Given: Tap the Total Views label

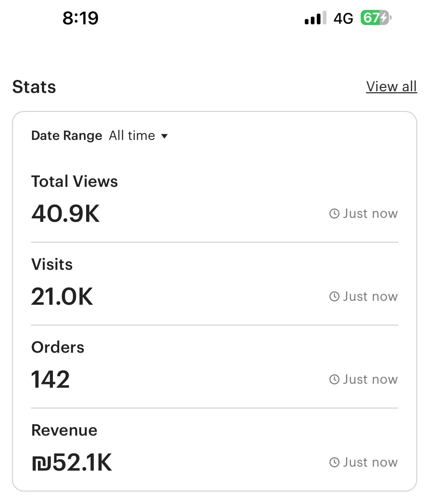Looking at the screenshot, I should [75, 182].
